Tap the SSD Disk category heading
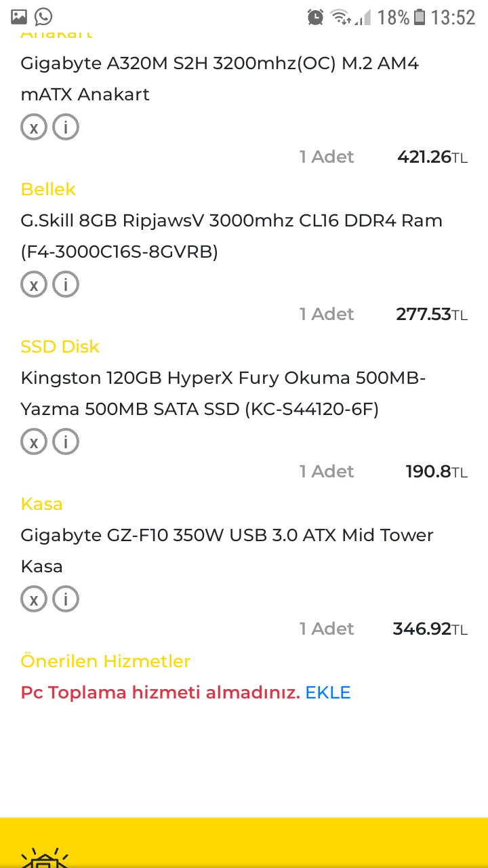The height and width of the screenshot is (868, 488). coord(60,347)
